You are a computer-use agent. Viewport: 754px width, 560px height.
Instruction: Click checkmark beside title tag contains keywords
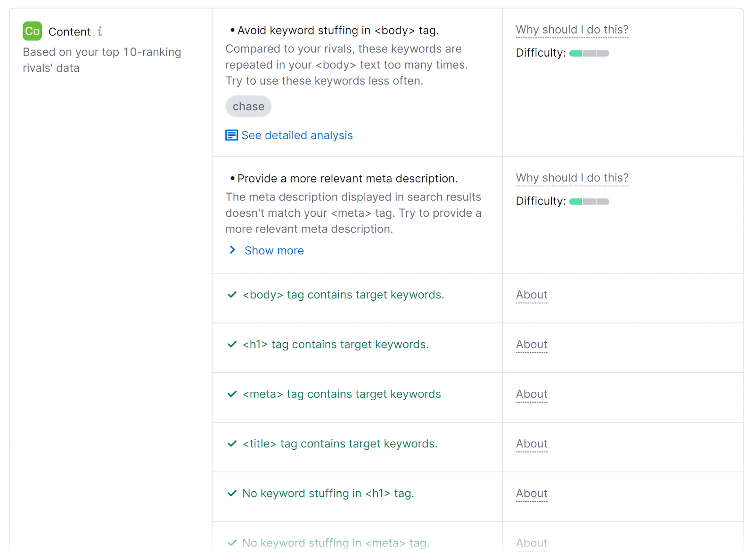[232, 444]
